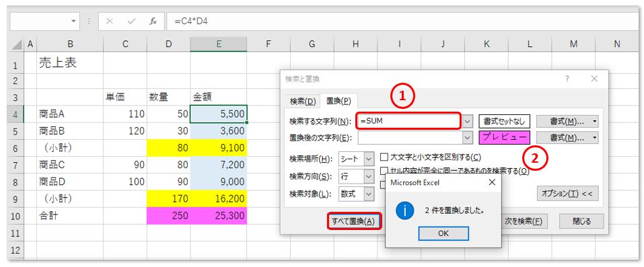Image resolution: width=644 pixels, height=267 pixels.
Task: Click the 書式セットなし preview box
Action: click(x=505, y=122)
